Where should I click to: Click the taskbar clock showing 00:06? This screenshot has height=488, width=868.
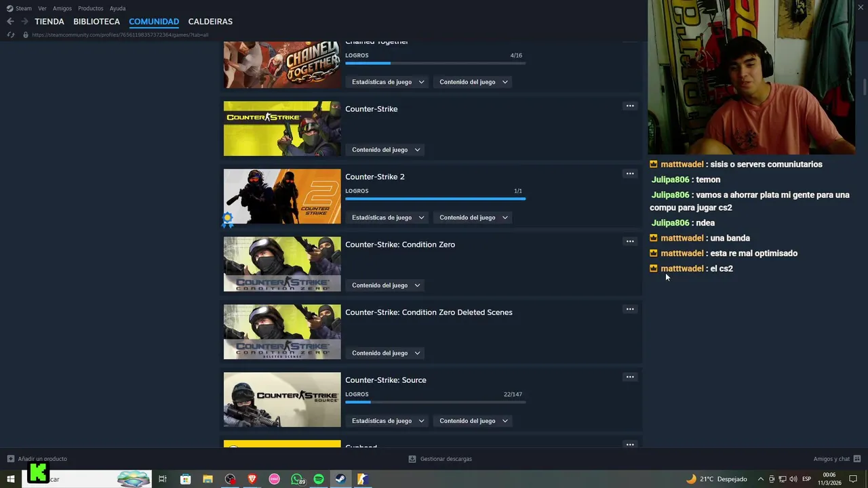point(829,479)
